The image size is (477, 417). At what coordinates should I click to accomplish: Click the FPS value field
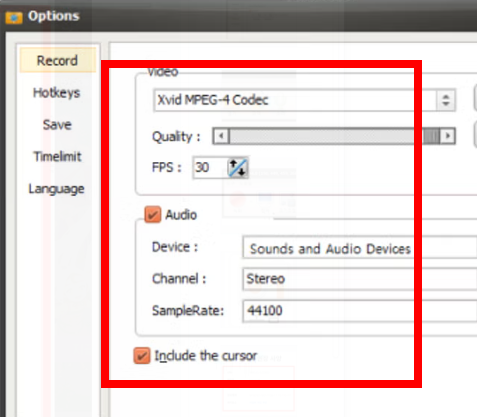pyautogui.click(x=210, y=167)
